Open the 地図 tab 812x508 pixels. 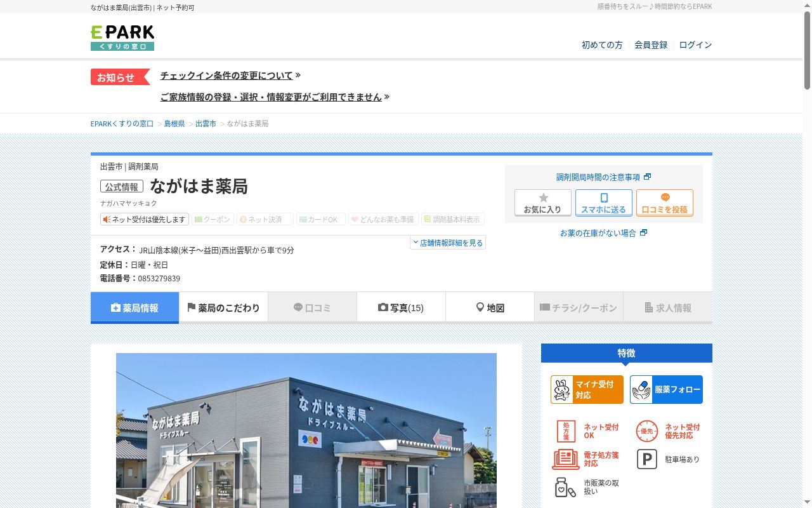point(490,308)
